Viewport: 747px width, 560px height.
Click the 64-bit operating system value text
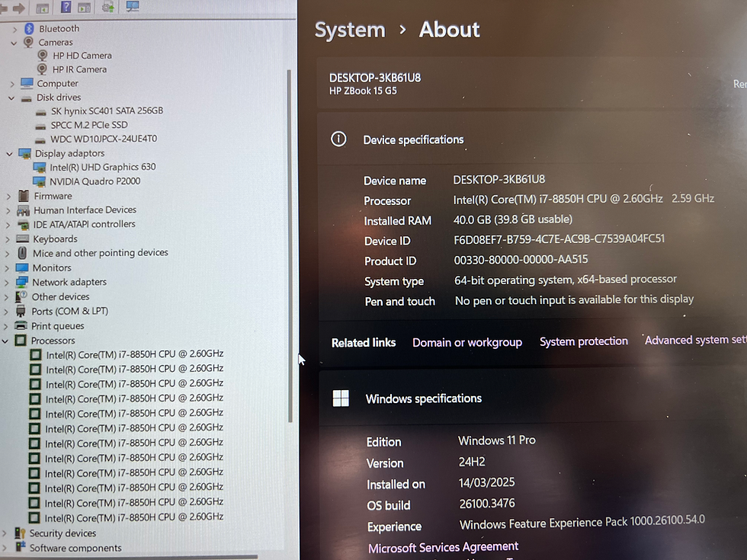point(566,280)
